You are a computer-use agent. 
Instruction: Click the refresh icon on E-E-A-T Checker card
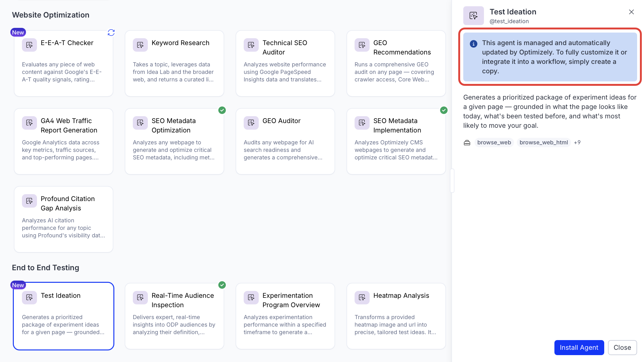tap(111, 32)
